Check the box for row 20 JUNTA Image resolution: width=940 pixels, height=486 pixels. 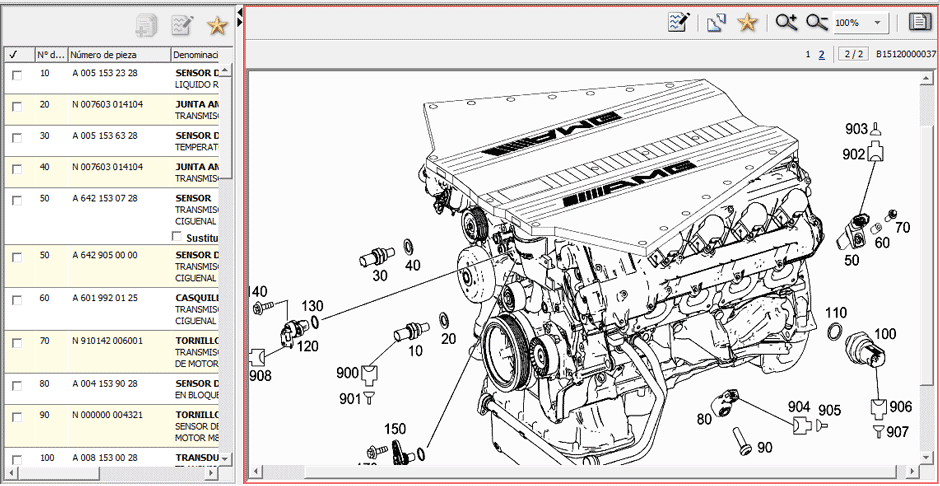click(17, 107)
